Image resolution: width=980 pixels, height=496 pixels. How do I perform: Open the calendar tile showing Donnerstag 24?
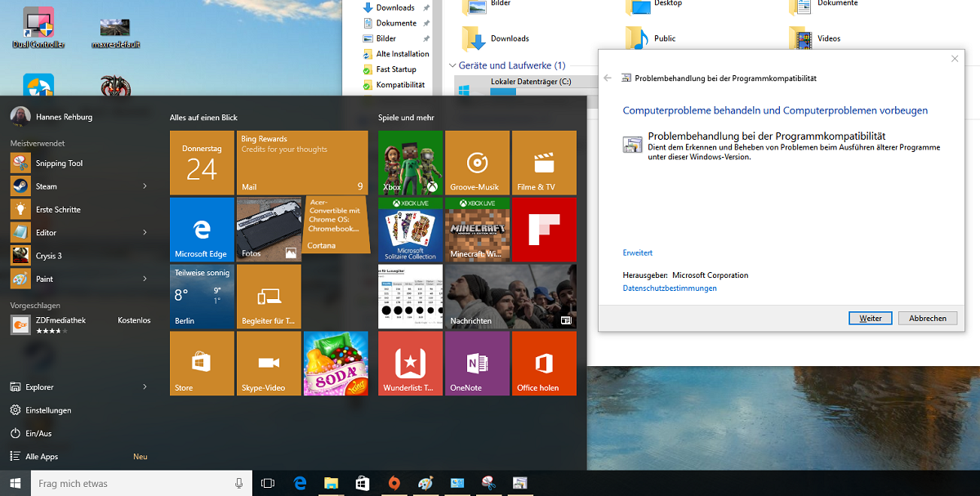pyautogui.click(x=202, y=163)
